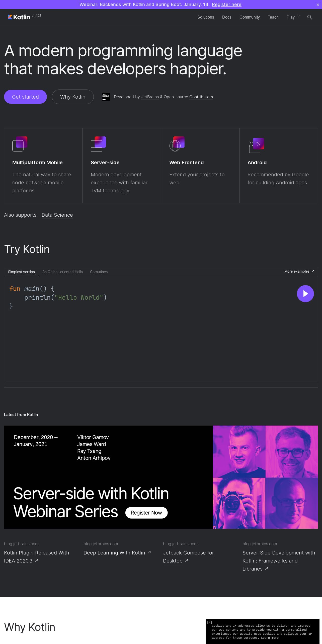Open the Community menu

pos(250,17)
